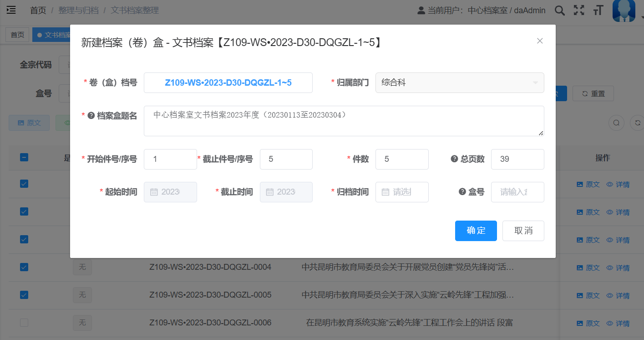
Task: Click help icon beside 盒号 label
Action: 462,192
